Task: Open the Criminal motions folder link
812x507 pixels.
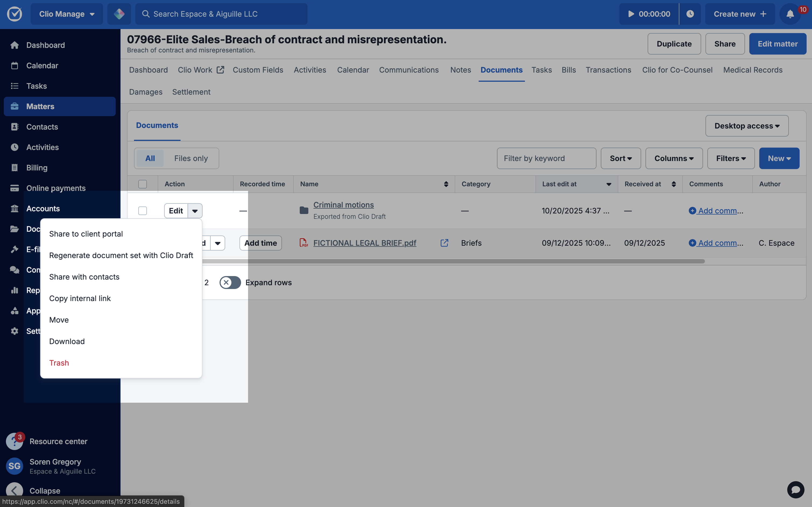Action: (x=343, y=205)
